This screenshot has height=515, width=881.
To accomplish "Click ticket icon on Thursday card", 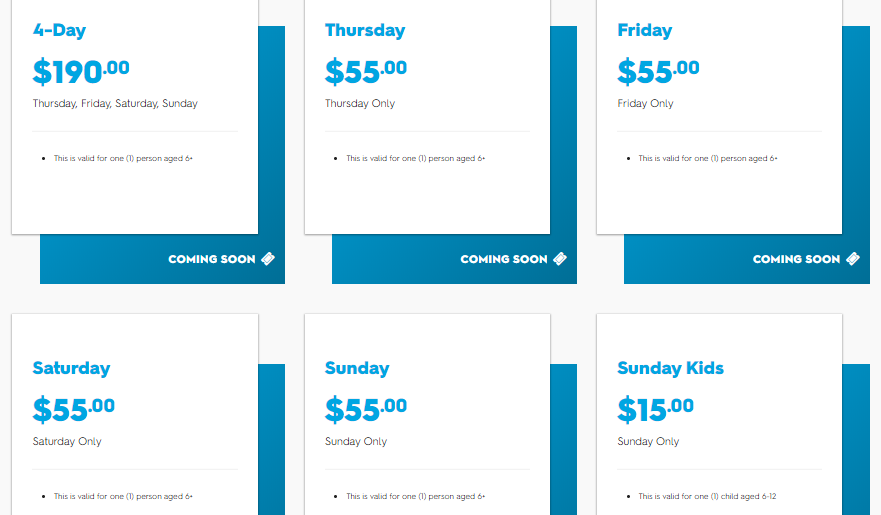I will click(560, 258).
